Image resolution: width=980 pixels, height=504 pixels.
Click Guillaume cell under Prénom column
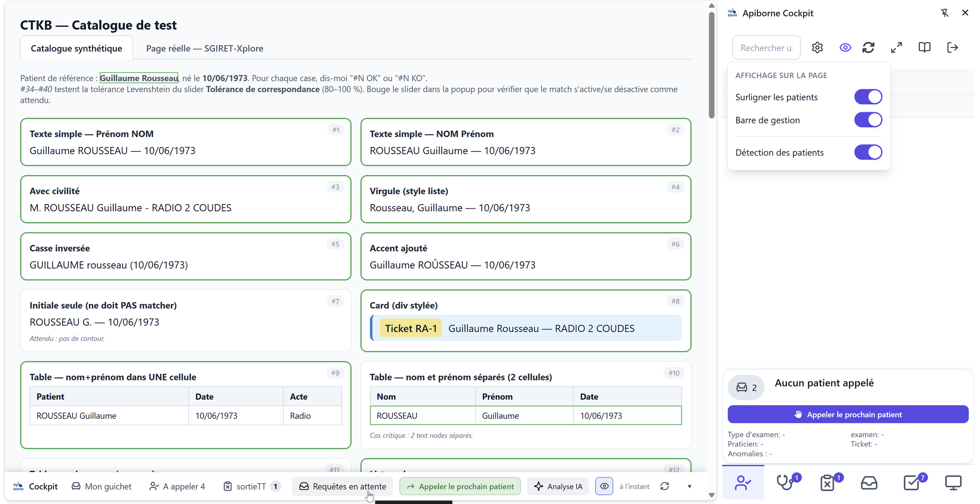[524, 416]
